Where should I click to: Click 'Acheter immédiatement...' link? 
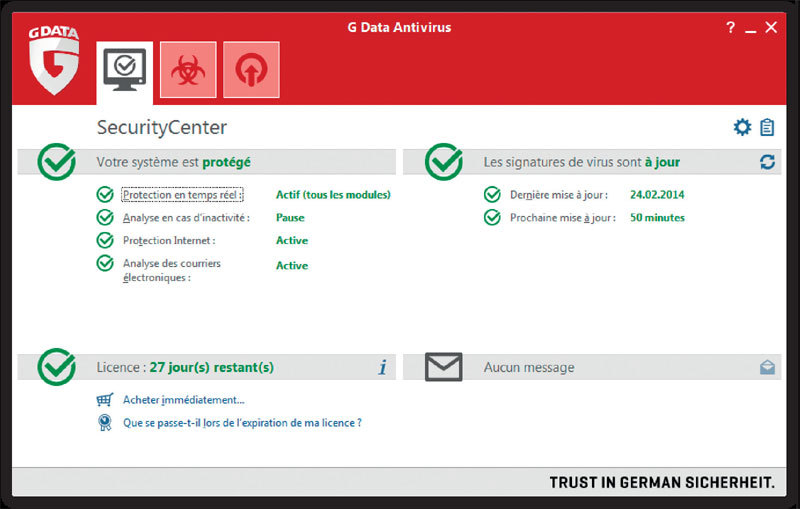(184, 400)
